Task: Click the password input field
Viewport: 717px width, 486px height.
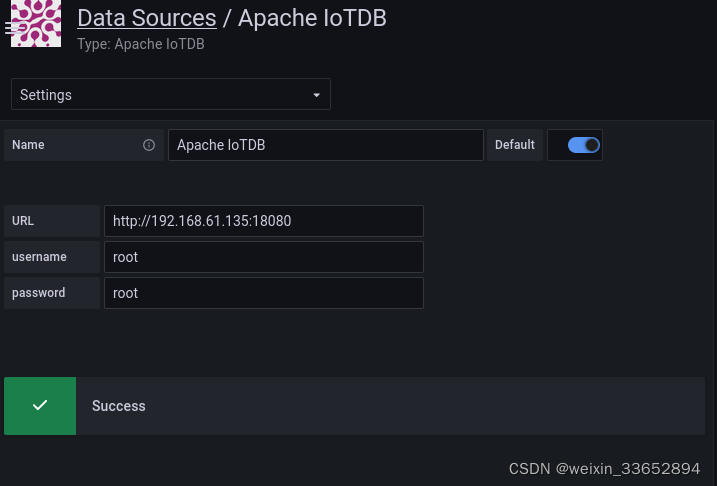Action: (264, 293)
